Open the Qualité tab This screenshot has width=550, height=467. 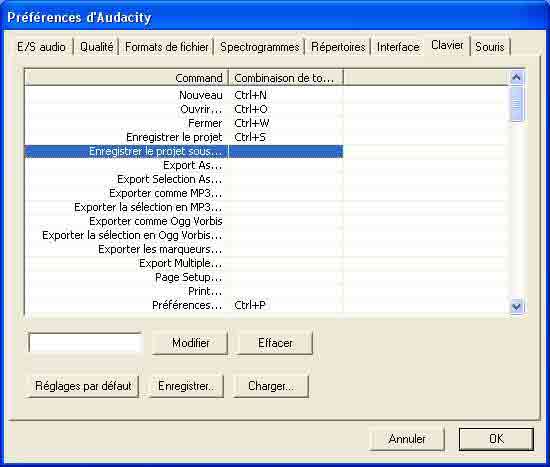click(96, 47)
